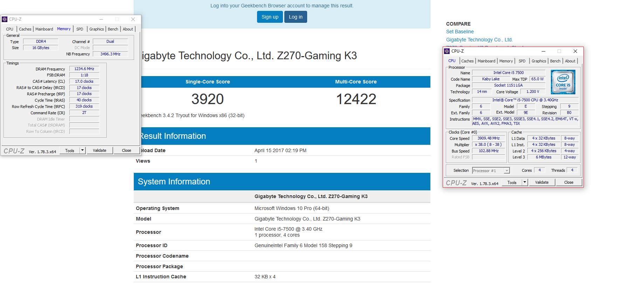
Task: Click the Command Rate 2T value
Action: click(x=84, y=113)
